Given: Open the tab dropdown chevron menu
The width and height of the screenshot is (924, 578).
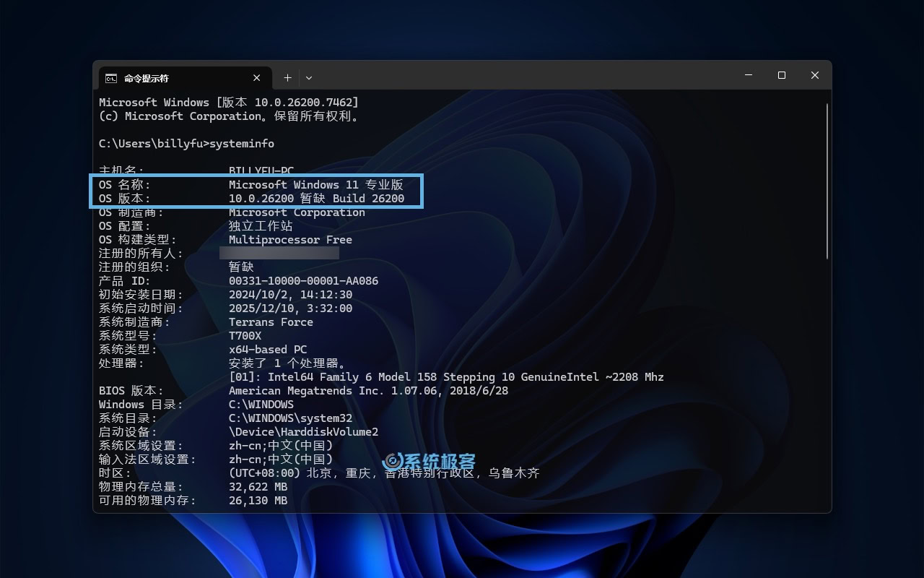Looking at the screenshot, I should point(309,77).
